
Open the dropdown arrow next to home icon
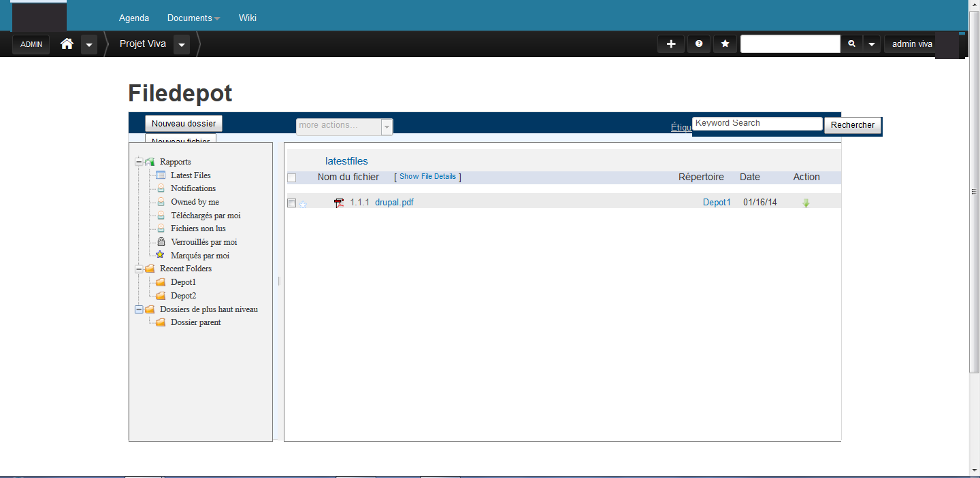click(x=89, y=45)
